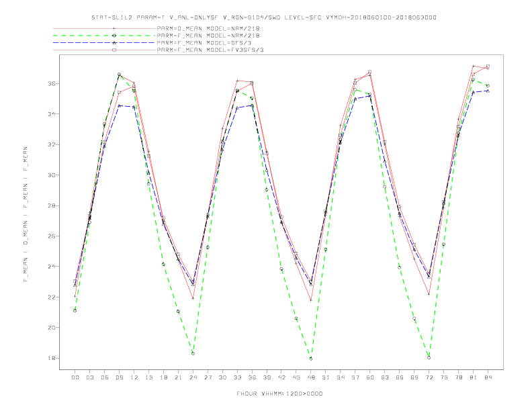The image size is (532, 411).
Task: Click the x-axis forecast hour label 45
Action: 296,377
